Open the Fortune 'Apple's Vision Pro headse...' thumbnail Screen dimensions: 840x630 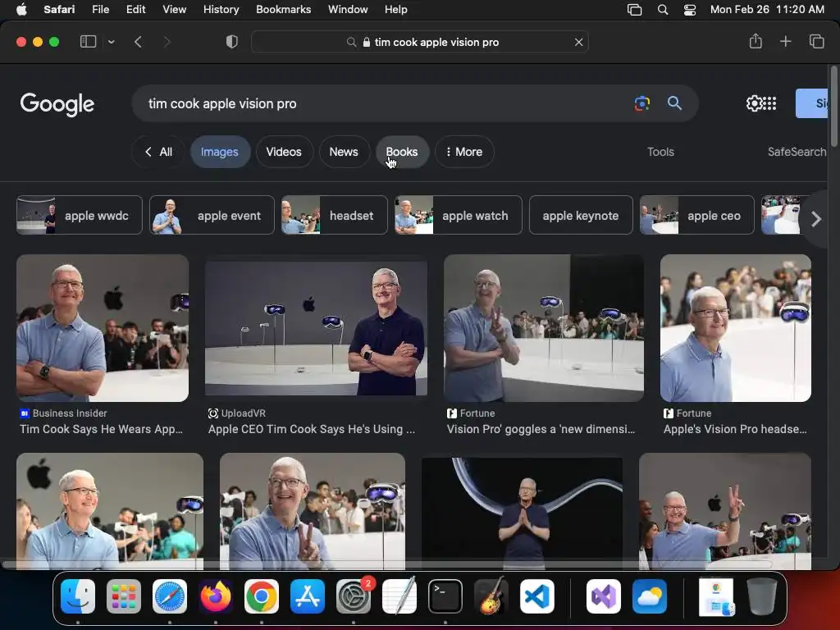tap(736, 328)
